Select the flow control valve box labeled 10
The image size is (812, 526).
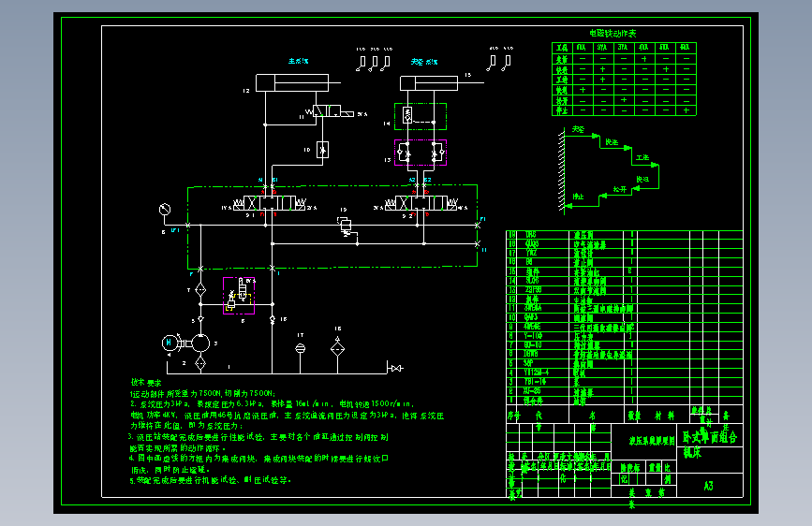click(322, 150)
